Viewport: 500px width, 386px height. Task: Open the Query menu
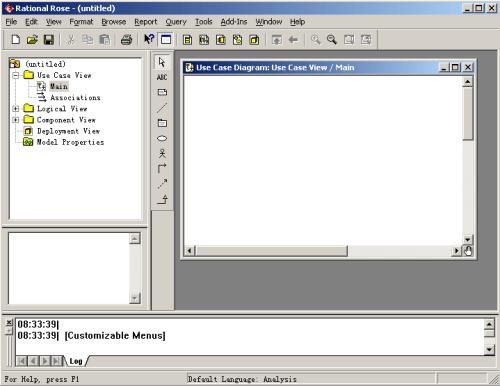click(x=176, y=22)
